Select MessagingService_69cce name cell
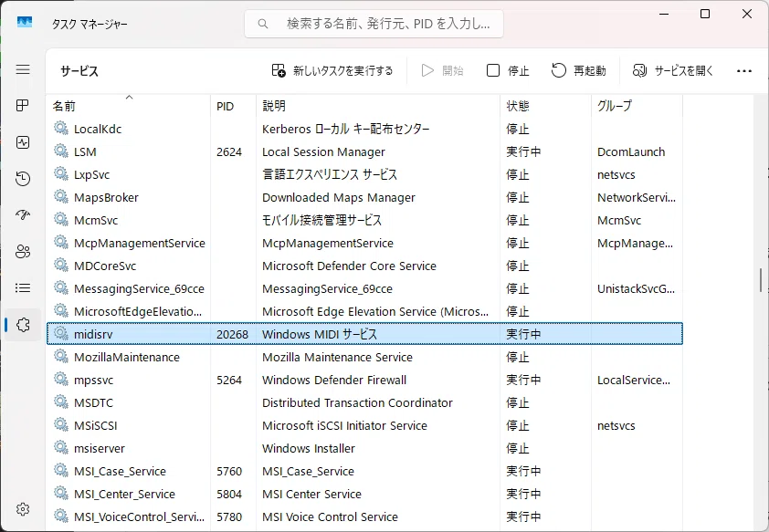This screenshot has width=769, height=532. point(139,288)
